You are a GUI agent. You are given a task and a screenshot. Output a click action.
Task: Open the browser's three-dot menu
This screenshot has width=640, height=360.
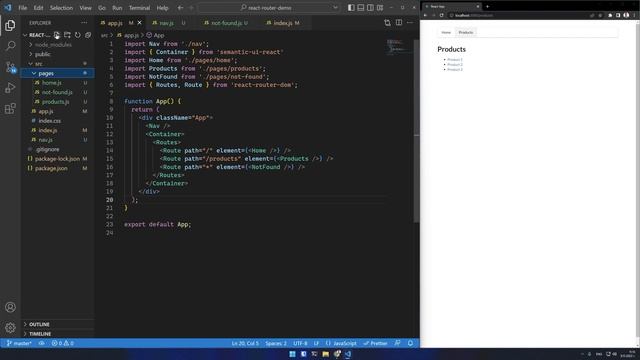tap(634, 15)
